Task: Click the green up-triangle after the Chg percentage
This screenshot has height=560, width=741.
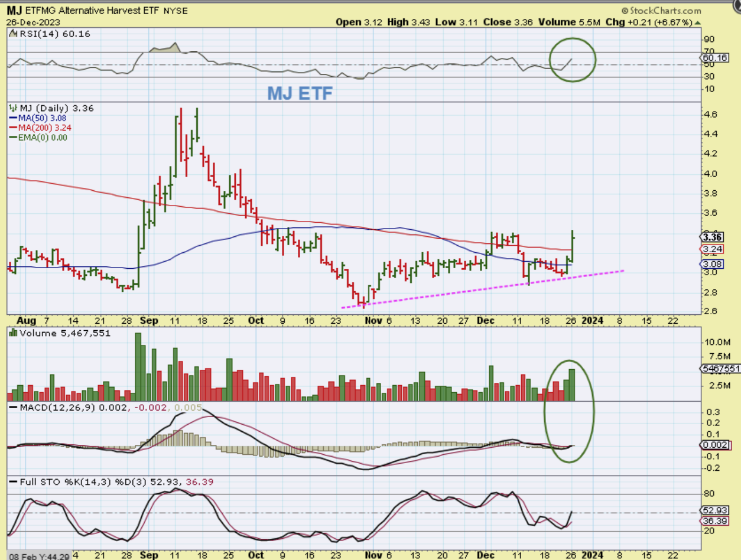Action: (698, 22)
